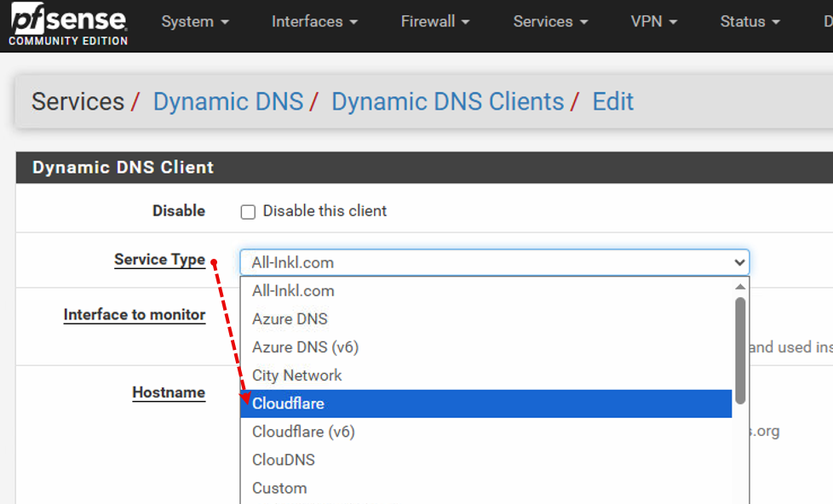Pick City Network from the list
Viewport: 833px width, 504px height.
pyautogui.click(x=486, y=375)
